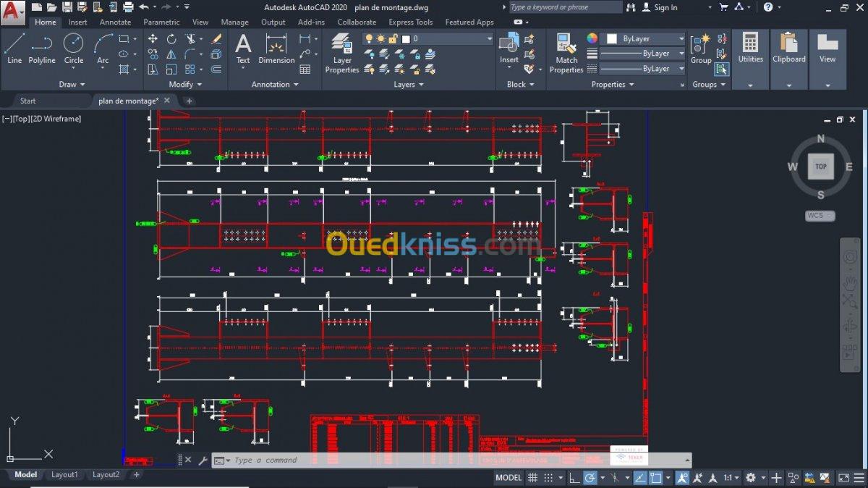Toggle the drawing grid display
868x488 pixels.
click(533, 478)
